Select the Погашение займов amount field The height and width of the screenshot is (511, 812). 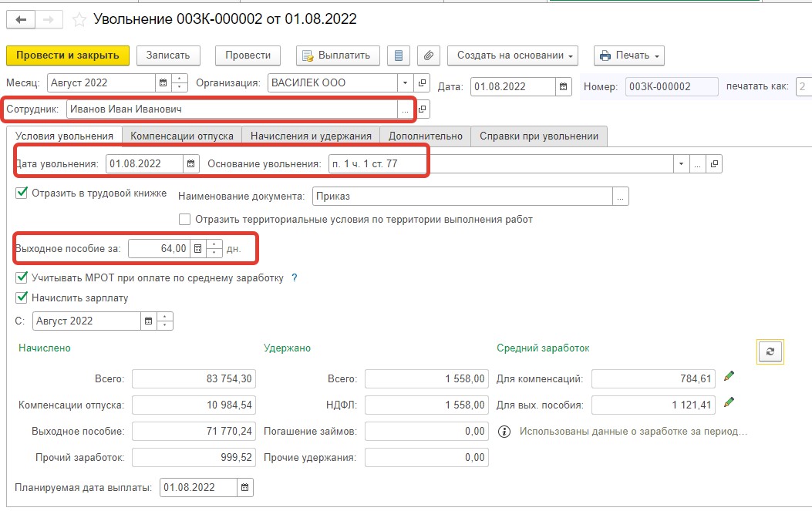coord(426,432)
